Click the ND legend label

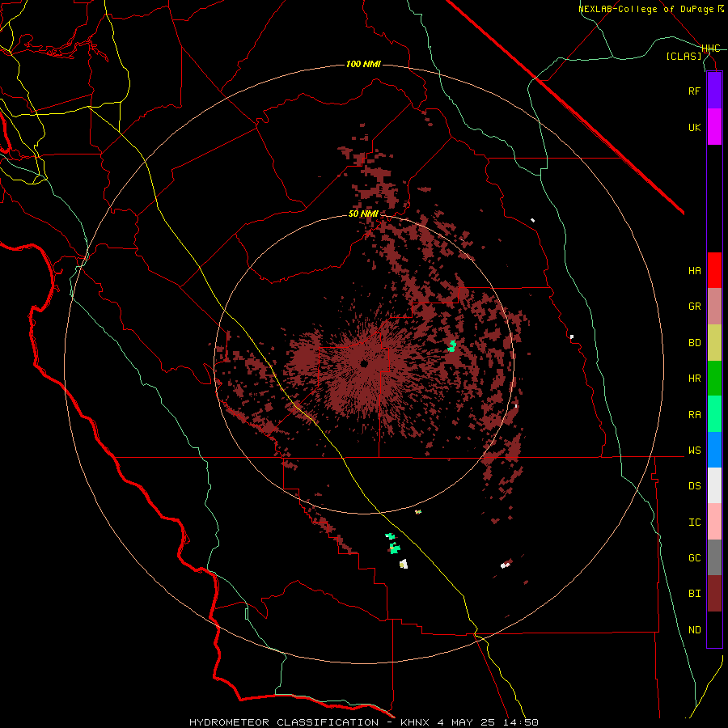click(x=694, y=630)
